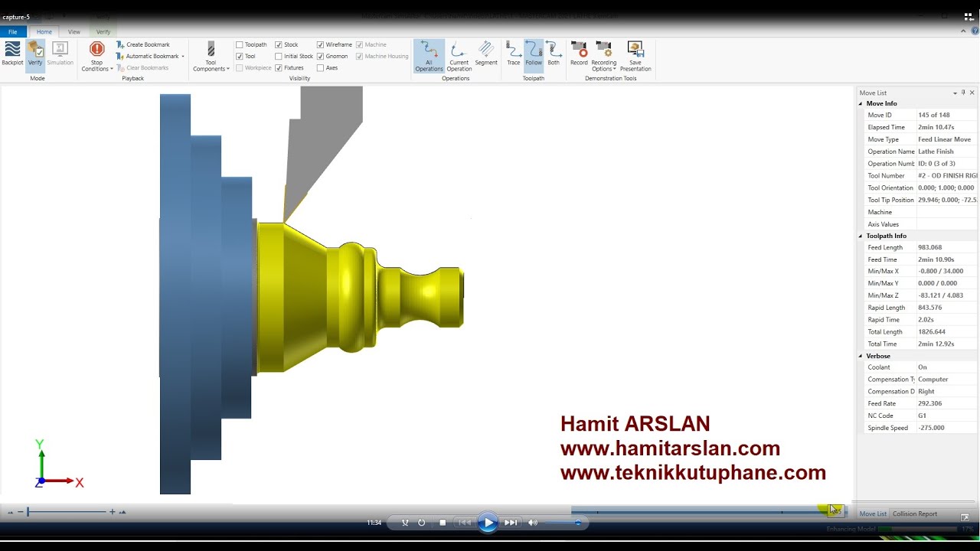Uncheck the Fixtures checkbox

pyautogui.click(x=279, y=67)
